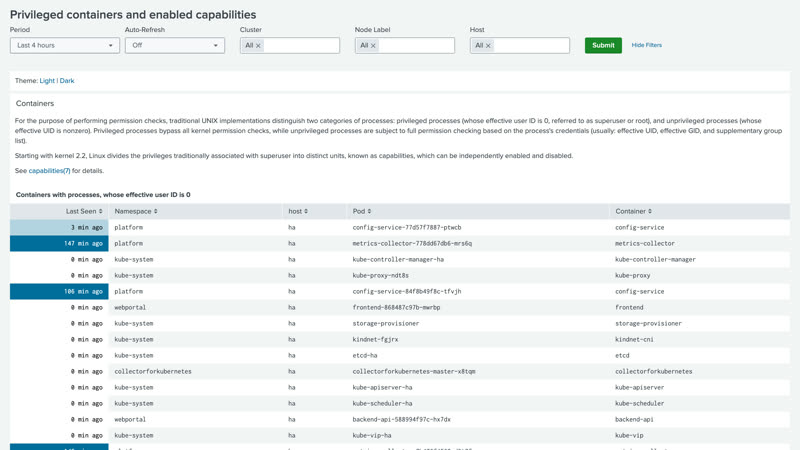Remove the All tag in Node Label filter
800x450 pixels.
(x=373, y=46)
